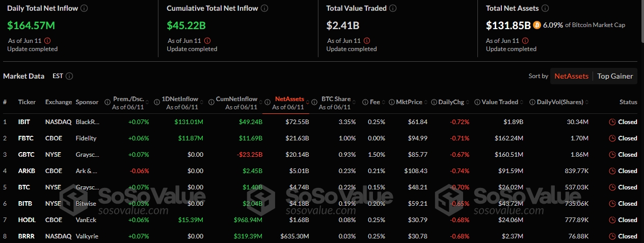Open the BRRR ticker
This screenshot has width=644, height=243.
pyautogui.click(x=26, y=236)
